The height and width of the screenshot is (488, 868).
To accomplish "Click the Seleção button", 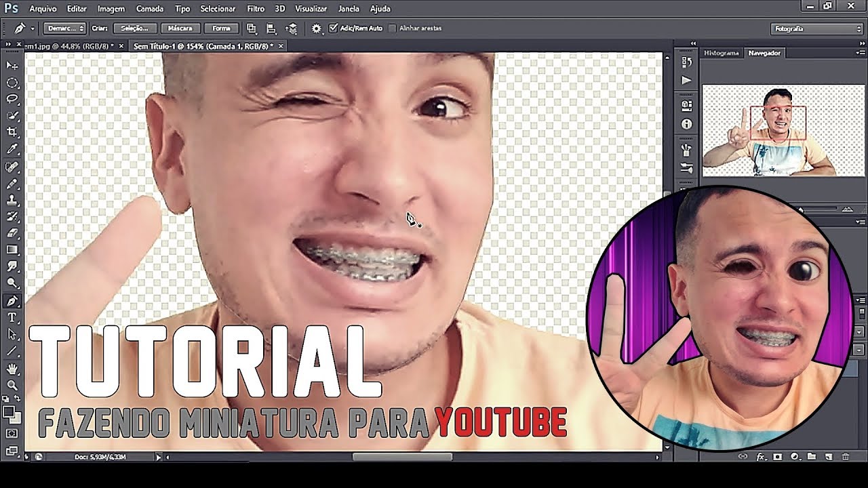I will click(x=135, y=28).
